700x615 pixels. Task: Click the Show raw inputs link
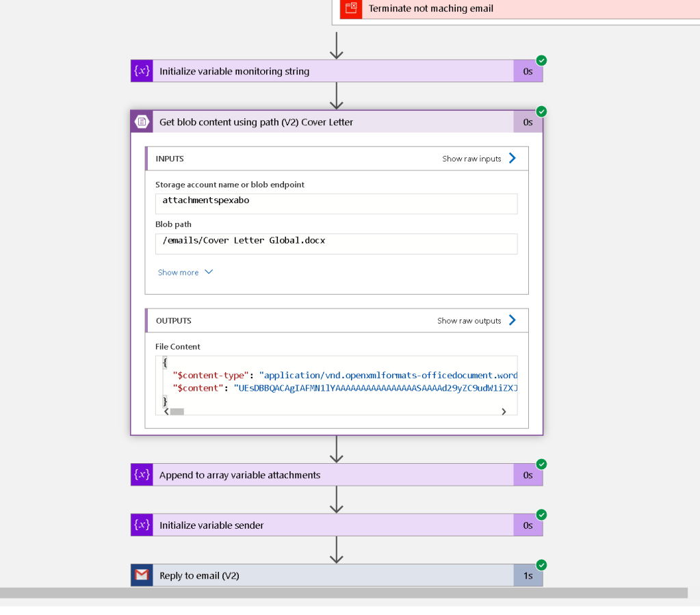click(x=471, y=159)
